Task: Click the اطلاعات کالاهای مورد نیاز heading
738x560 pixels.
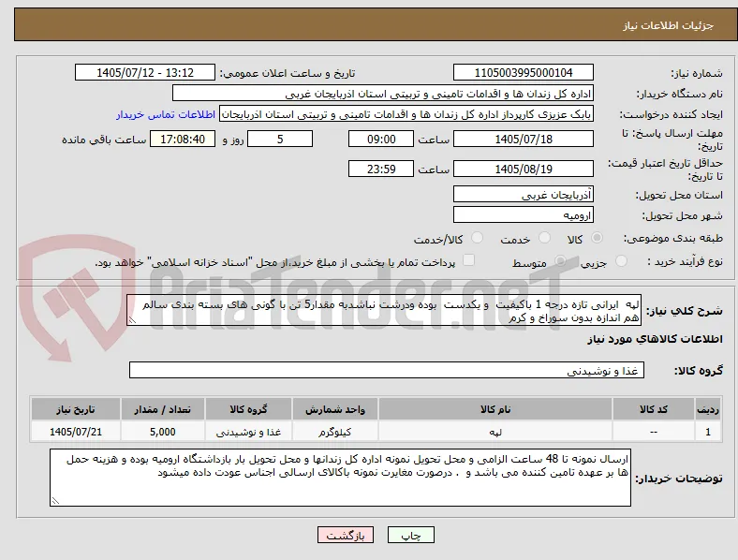Action: tap(655, 339)
